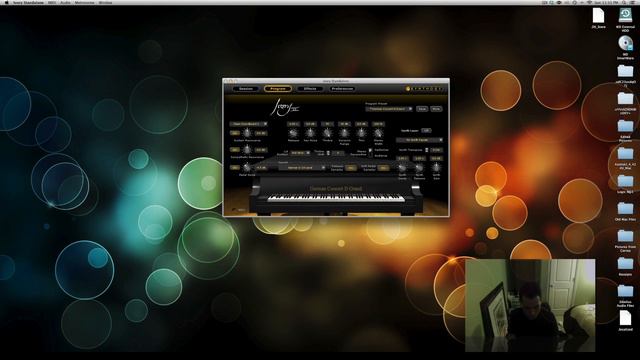Click the Synth Decay knob
This screenshot has width=640, height=360.
click(402, 167)
